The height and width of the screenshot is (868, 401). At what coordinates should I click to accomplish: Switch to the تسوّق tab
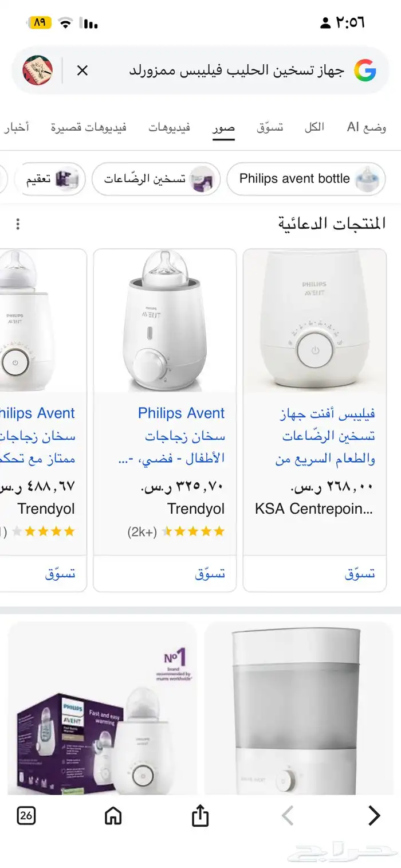point(270,127)
